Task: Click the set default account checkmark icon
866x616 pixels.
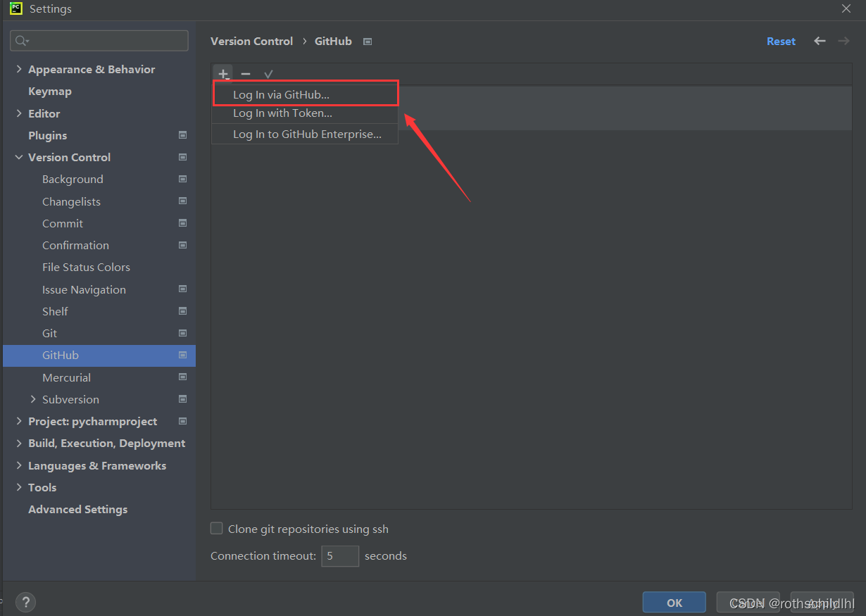Action: point(268,73)
